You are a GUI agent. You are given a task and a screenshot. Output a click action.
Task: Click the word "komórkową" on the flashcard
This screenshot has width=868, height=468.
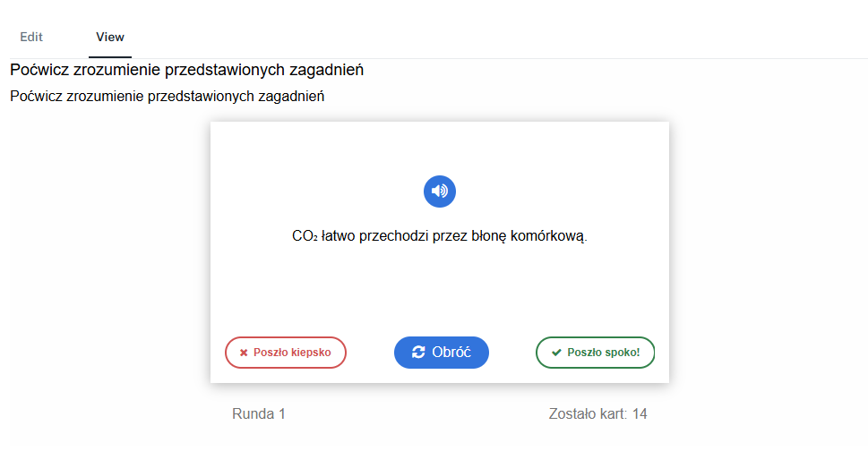(550, 236)
